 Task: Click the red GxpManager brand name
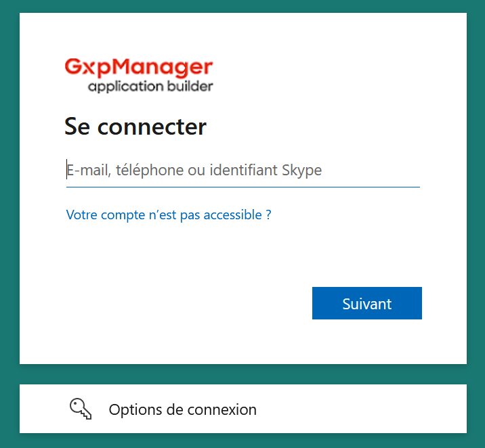coord(139,68)
